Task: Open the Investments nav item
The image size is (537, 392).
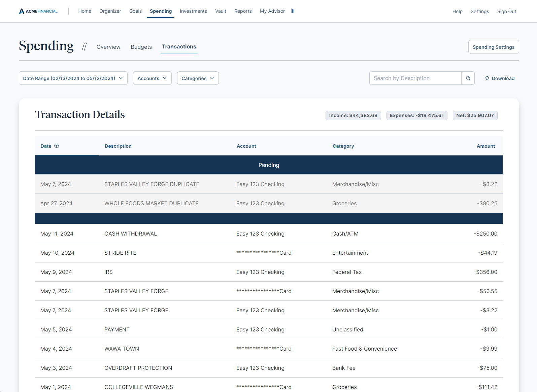Action: 193,11
